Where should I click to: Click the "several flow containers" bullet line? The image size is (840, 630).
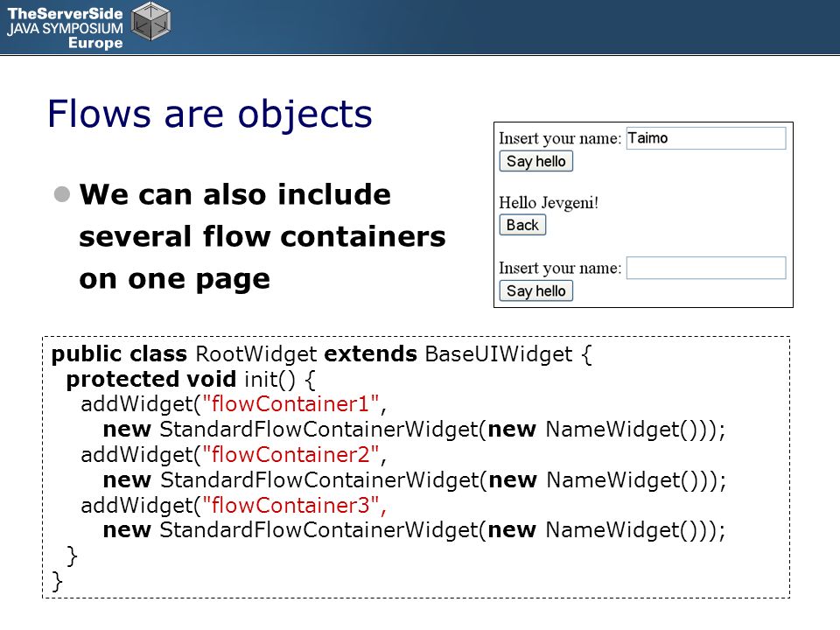click(262, 237)
